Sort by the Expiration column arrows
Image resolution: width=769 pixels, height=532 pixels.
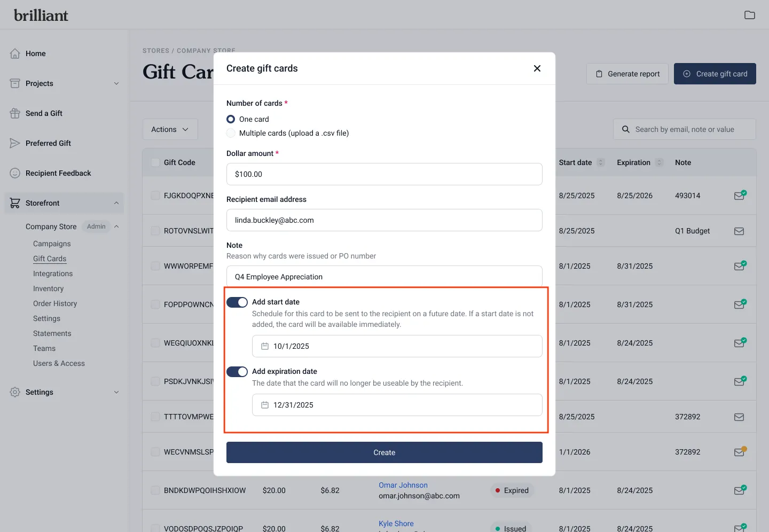660,162
